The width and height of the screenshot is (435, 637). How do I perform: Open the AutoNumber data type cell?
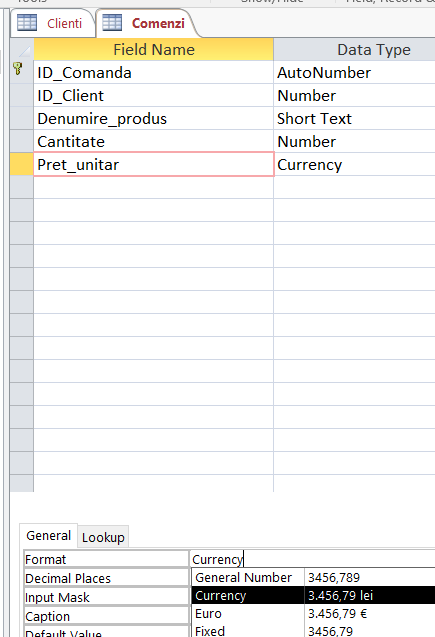point(355,73)
